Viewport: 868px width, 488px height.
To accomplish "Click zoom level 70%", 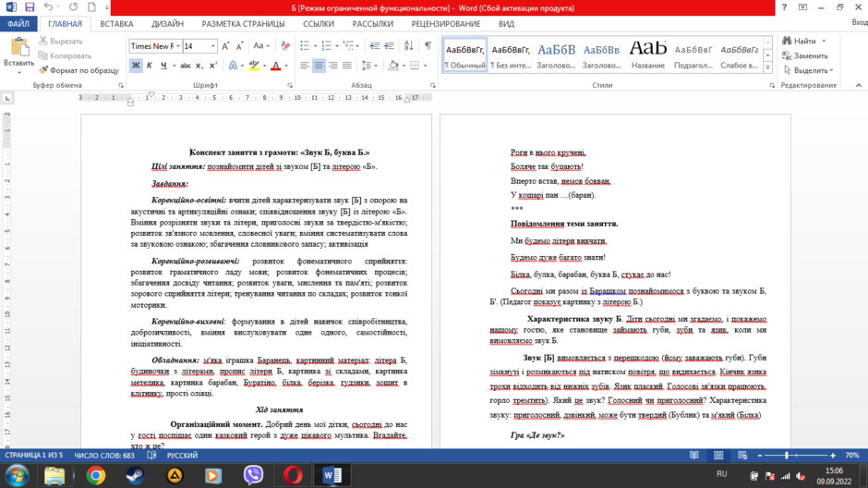I will (852, 456).
